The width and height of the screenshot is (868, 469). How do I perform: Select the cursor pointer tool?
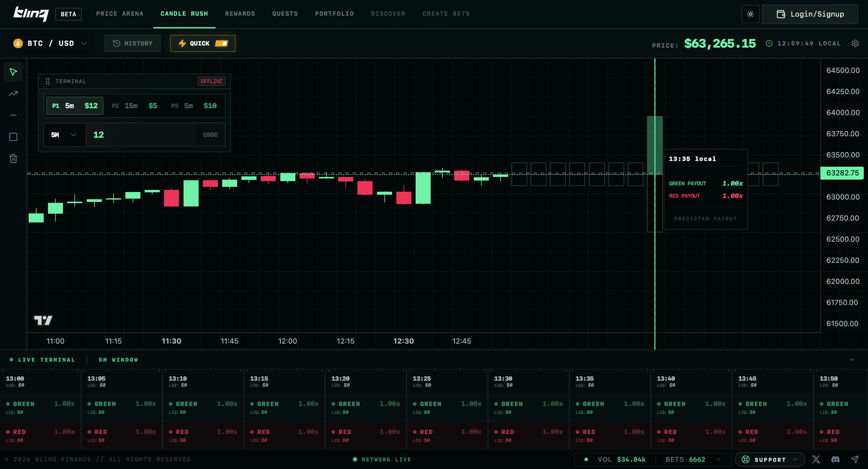pyautogui.click(x=13, y=72)
